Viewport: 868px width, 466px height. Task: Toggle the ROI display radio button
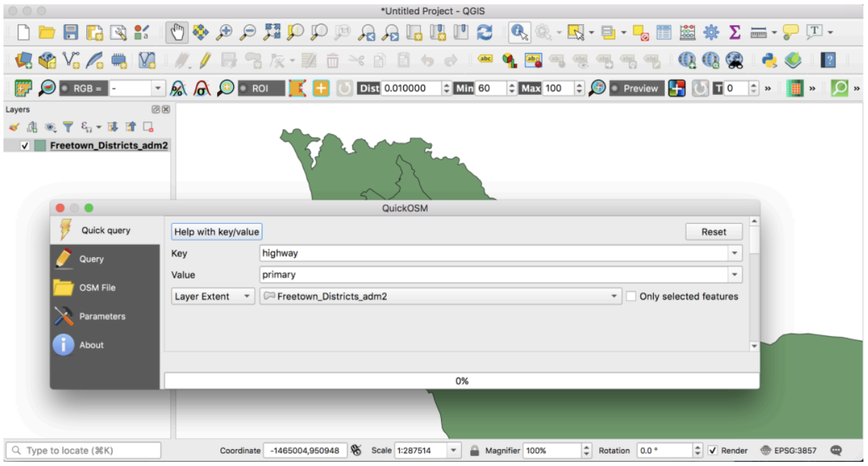(x=244, y=89)
